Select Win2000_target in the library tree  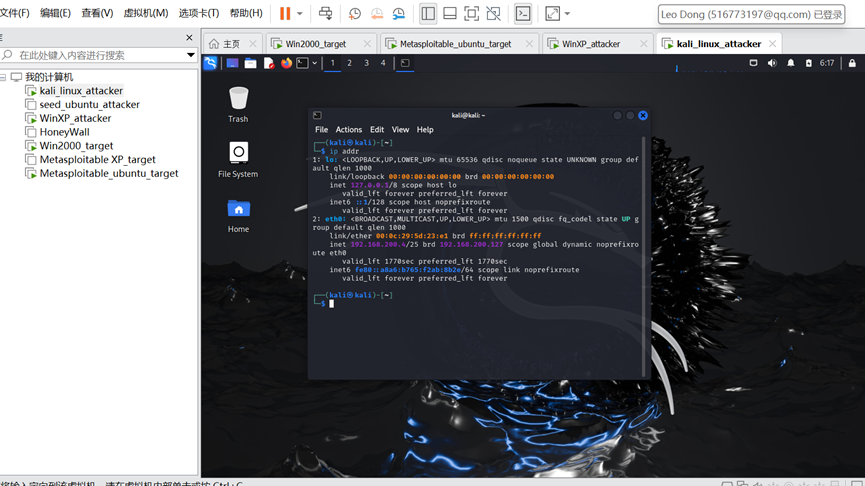click(76, 146)
